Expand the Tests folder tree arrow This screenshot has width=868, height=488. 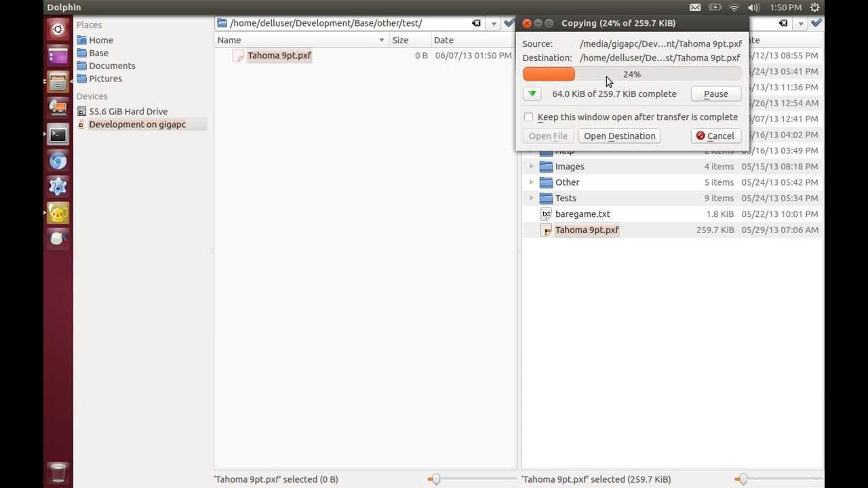click(x=532, y=198)
